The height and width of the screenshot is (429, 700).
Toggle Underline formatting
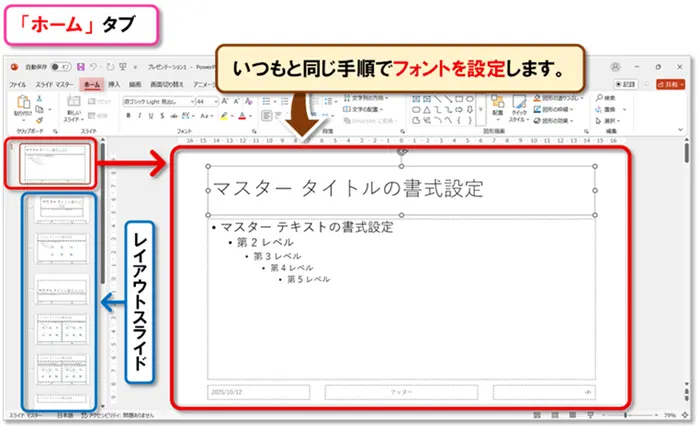[x=151, y=116]
